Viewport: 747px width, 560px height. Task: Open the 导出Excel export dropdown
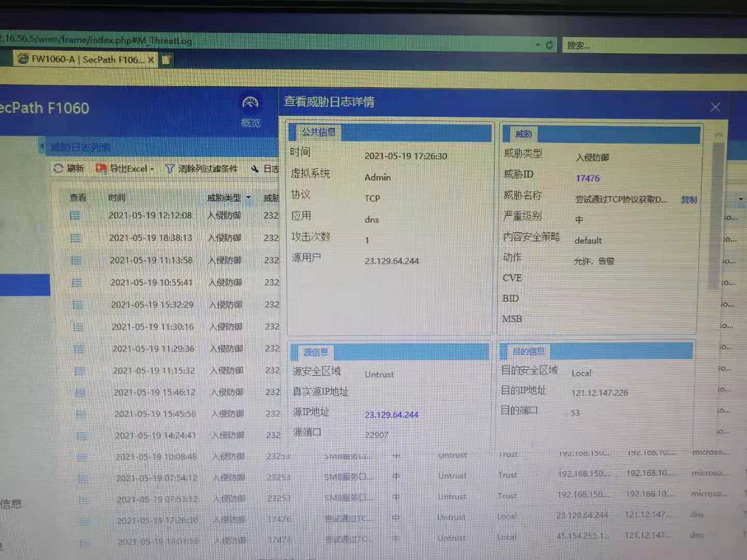[x=125, y=169]
